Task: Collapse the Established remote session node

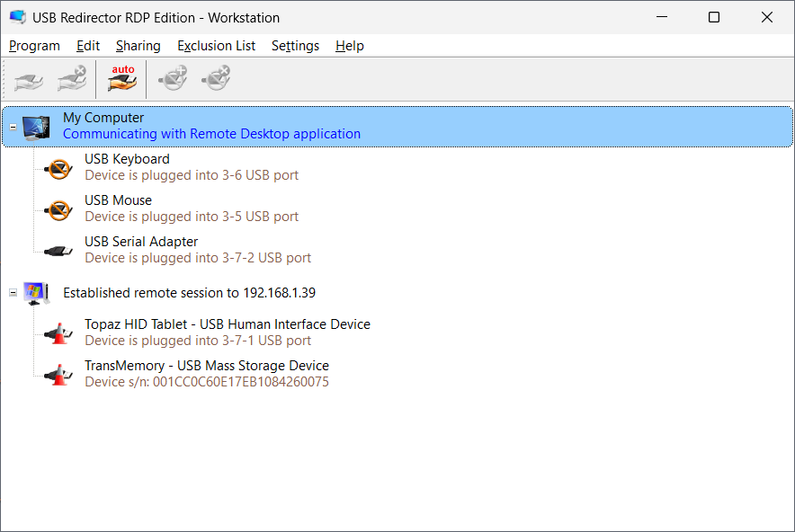Action: point(13,292)
